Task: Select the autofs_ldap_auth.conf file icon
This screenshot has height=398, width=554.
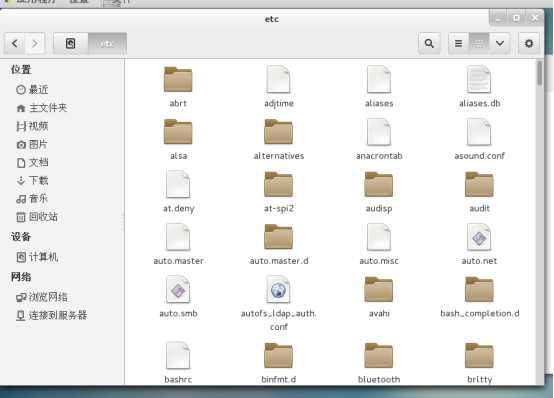Action: coord(278,289)
